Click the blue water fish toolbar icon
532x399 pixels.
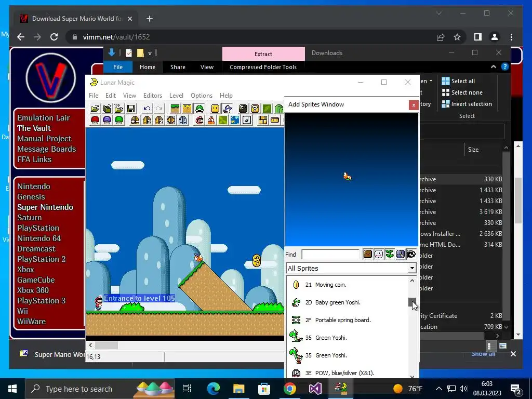tap(235, 120)
